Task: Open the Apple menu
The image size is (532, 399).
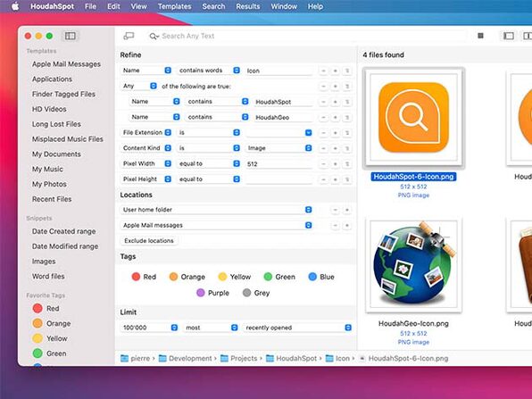Action: (15, 6)
